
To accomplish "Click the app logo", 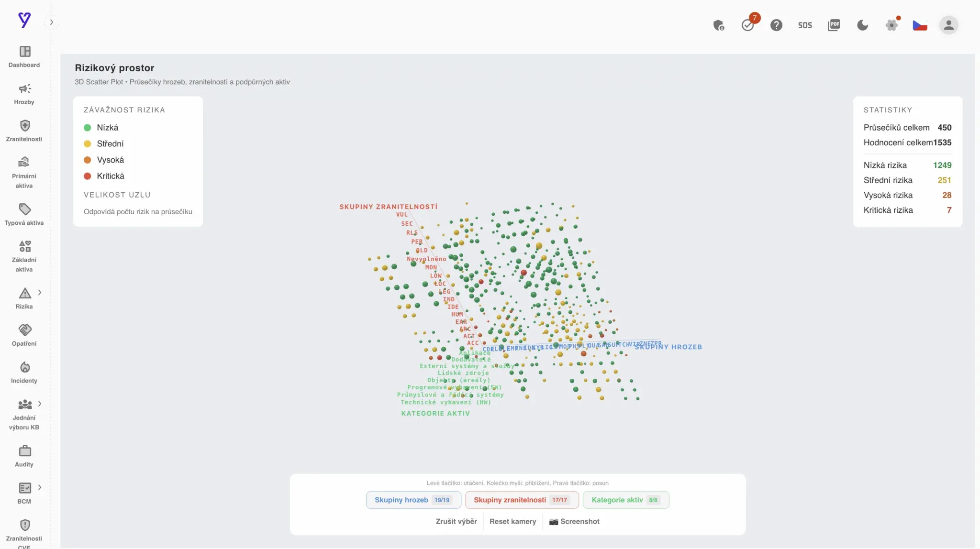I will point(24,20).
